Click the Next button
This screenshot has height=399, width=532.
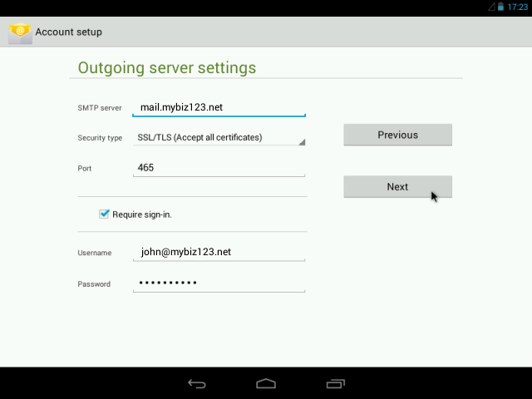click(x=397, y=186)
